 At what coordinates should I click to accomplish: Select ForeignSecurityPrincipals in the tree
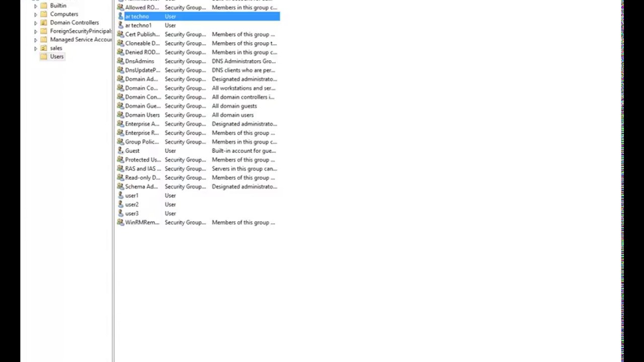point(80,31)
